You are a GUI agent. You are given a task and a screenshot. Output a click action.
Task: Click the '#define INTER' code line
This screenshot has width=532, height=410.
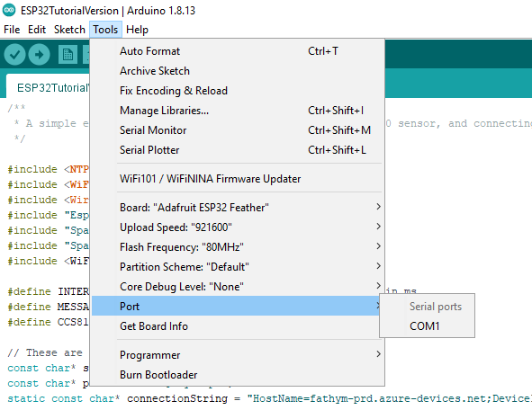[49, 291]
